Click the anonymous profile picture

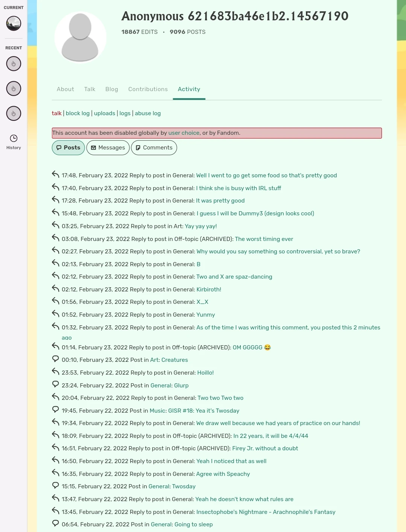80,37
